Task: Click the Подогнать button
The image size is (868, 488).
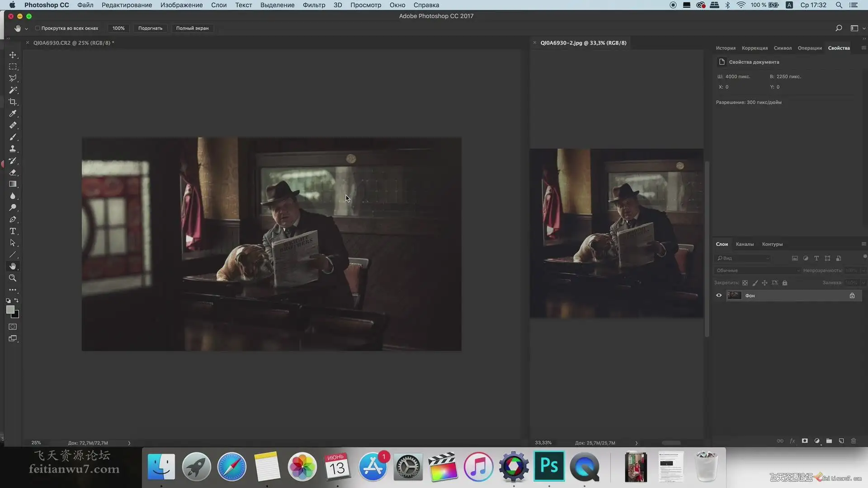Action: (x=150, y=28)
